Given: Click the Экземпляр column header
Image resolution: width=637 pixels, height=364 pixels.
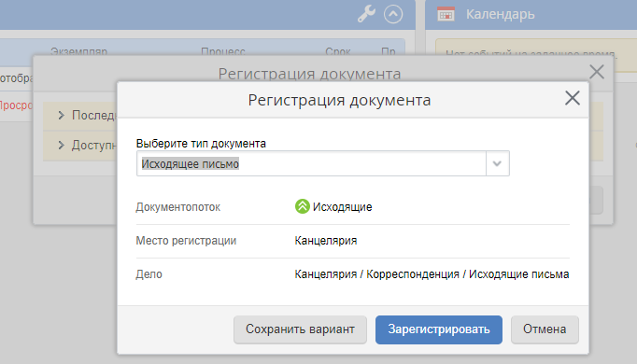Looking at the screenshot, I should click(78, 51).
